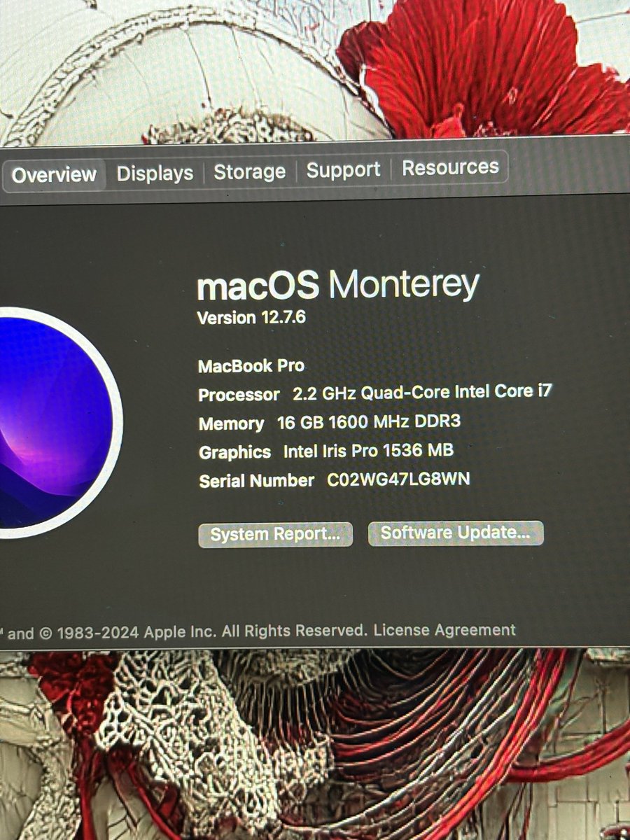Click the System Report... button
The height and width of the screenshot is (840, 630).
tap(275, 535)
